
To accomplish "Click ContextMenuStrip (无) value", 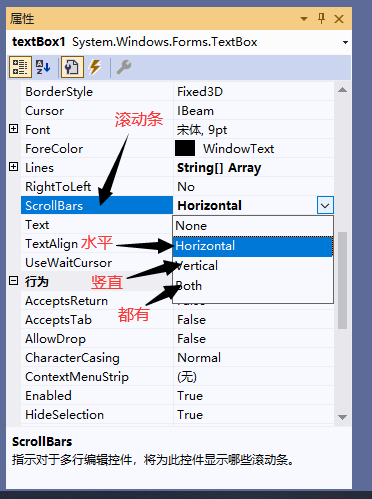I will 187,377.
